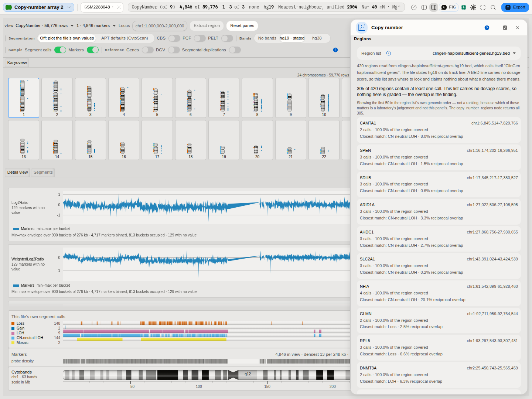Screen dimensions: 532x399
Task: Enable the PELT segmentation toggle
Action: pyautogui.click(x=227, y=38)
